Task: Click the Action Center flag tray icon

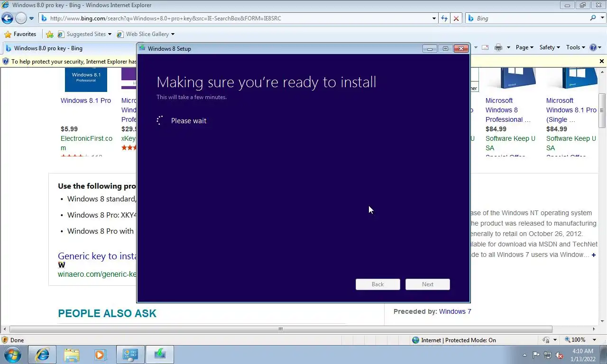Action: coord(536,355)
